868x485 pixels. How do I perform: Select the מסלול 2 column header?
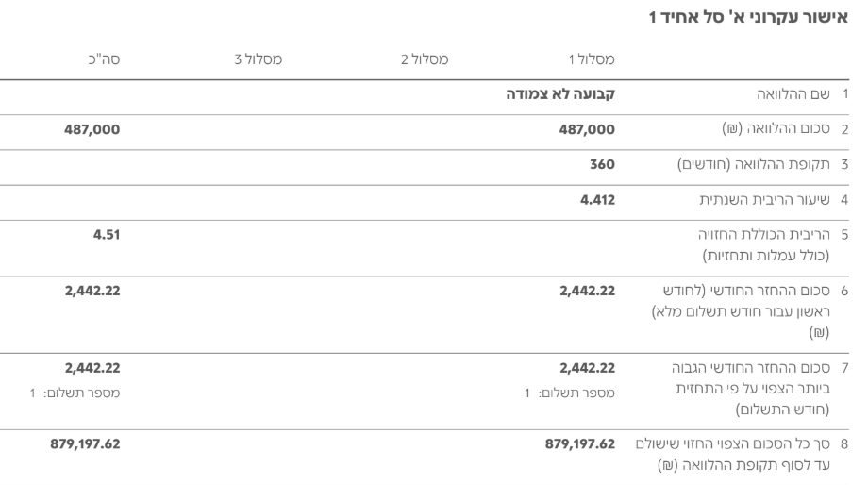[x=424, y=60]
